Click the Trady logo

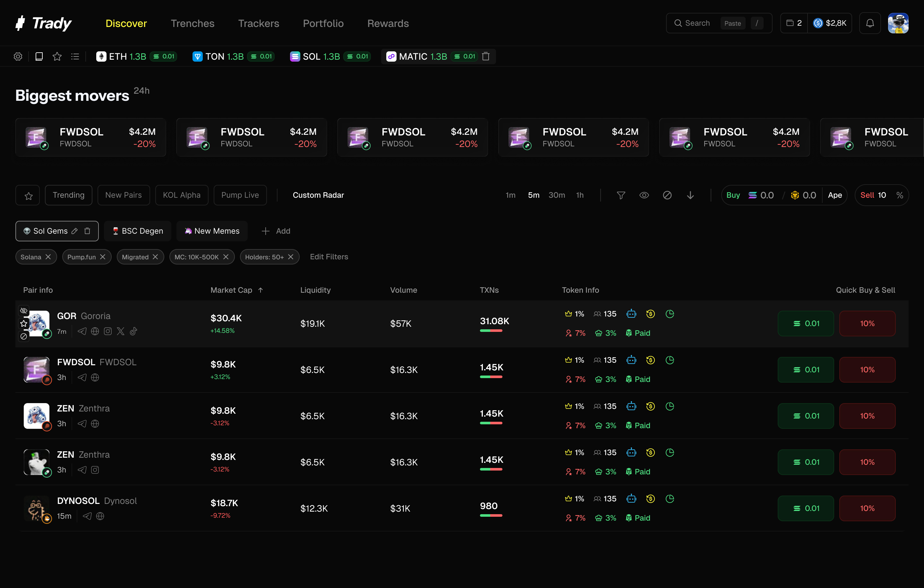(43, 23)
